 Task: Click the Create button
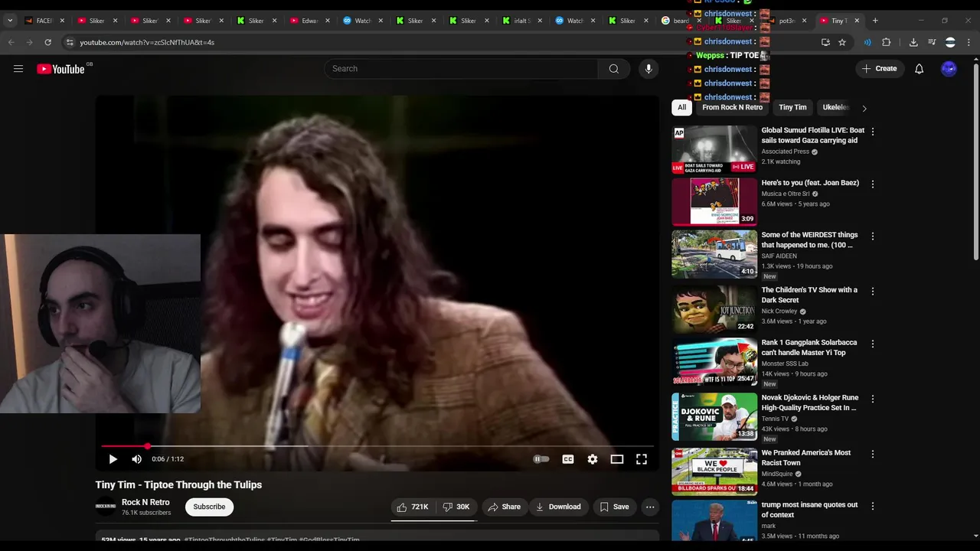879,69
